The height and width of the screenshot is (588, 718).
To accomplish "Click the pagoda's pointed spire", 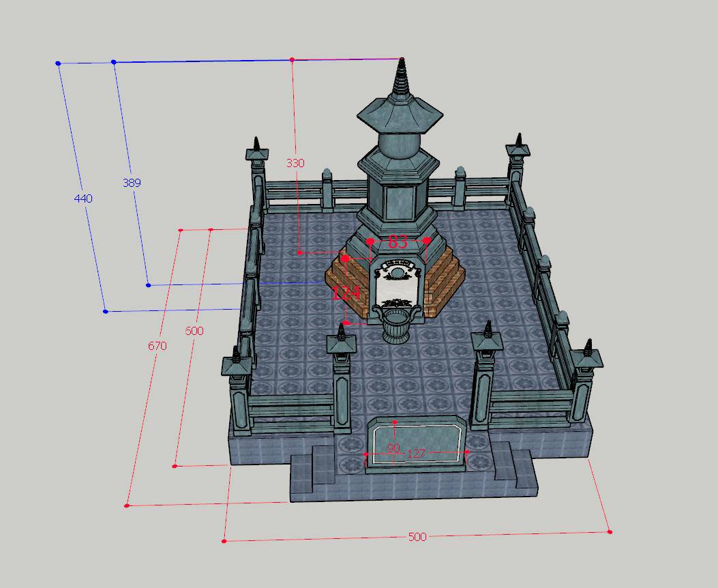I will pyautogui.click(x=401, y=76).
